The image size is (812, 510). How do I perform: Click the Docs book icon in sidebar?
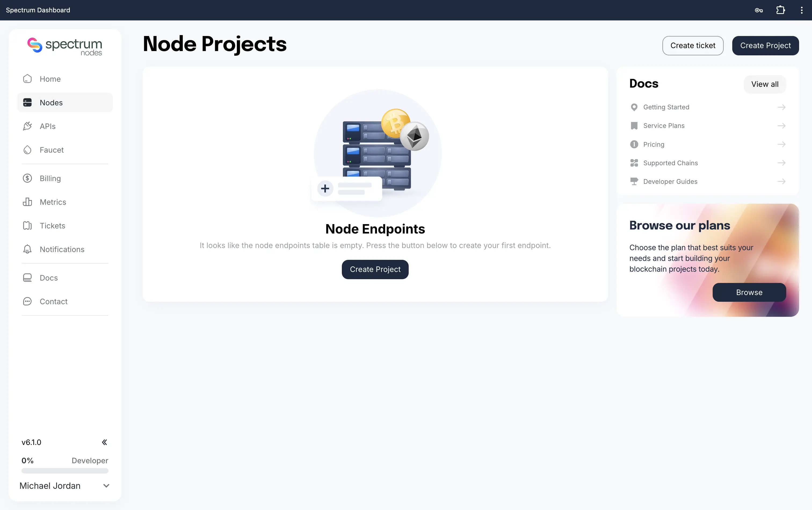click(x=27, y=278)
